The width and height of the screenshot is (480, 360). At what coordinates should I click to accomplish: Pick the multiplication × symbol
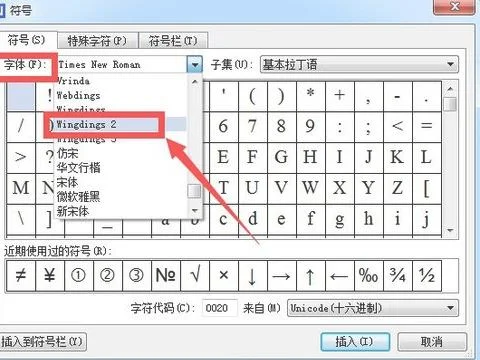coord(224,276)
